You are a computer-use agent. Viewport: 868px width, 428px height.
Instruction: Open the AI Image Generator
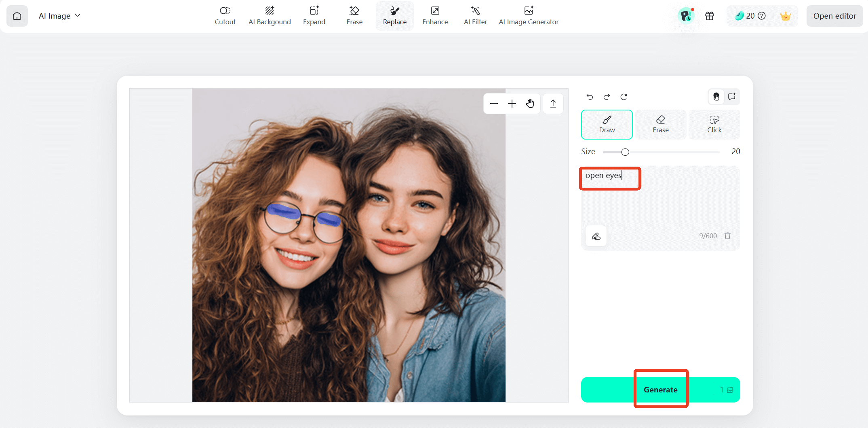pos(528,16)
